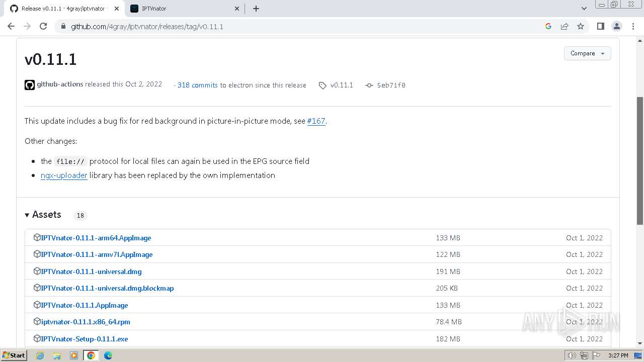
Task: Reload the current page
Action: click(x=43, y=26)
